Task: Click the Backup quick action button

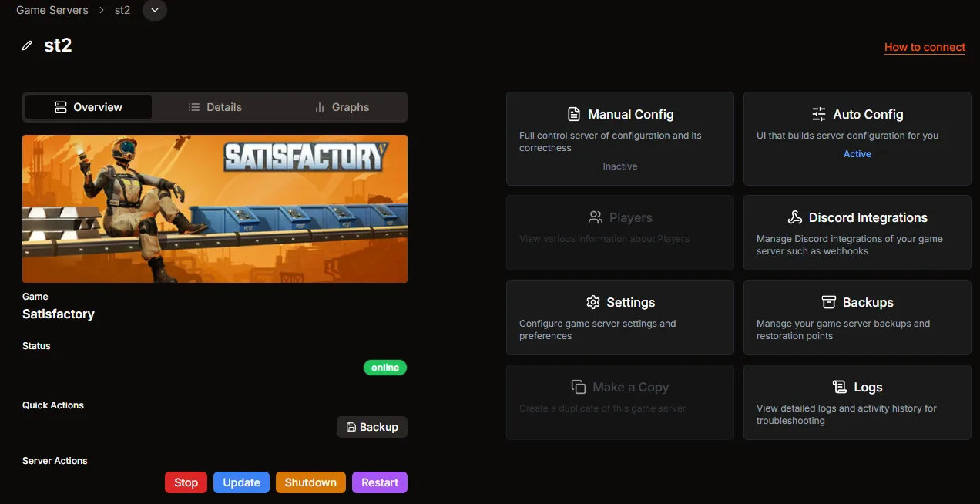Action: (372, 426)
